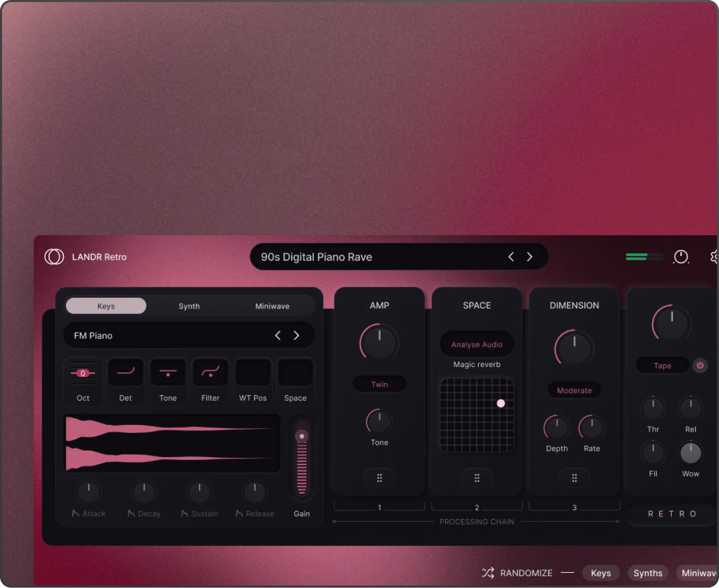Click the Keys randomize button at the bottom

601,573
